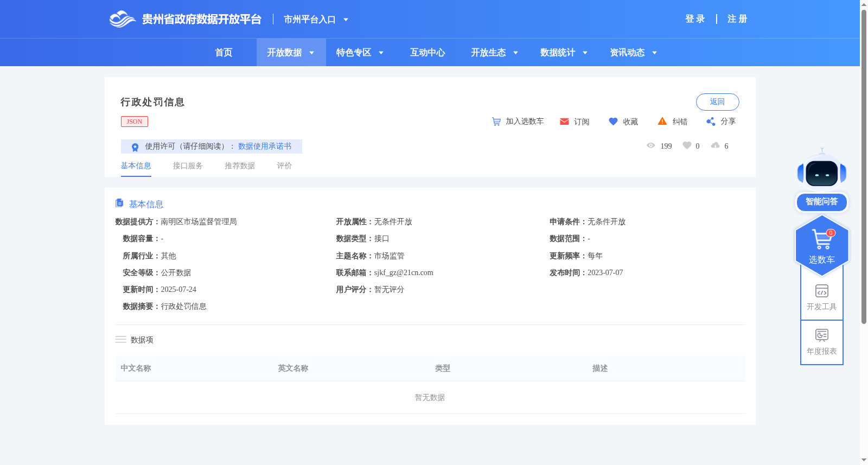Click the 订阅 label
This screenshot has width=868, height=465.
click(x=582, y=122)
